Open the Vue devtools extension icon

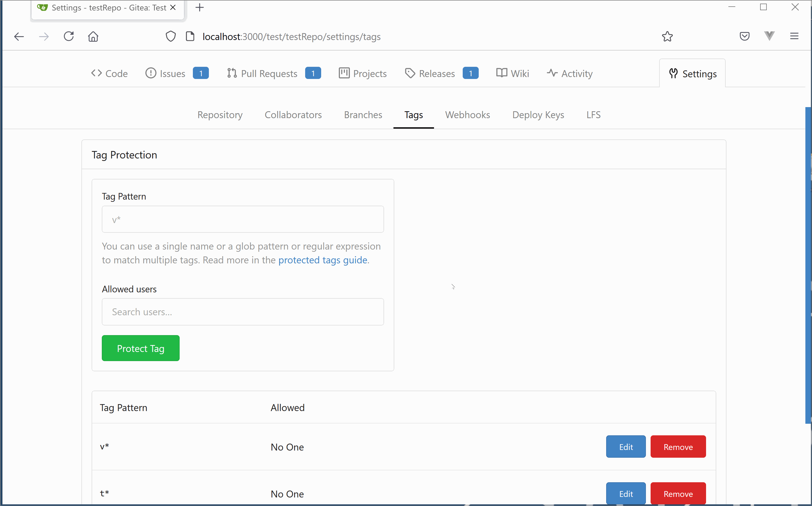coord(769,36)
